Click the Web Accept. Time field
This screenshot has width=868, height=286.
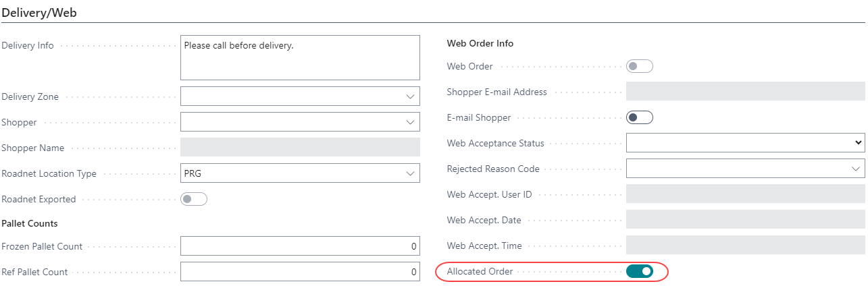tap(745, 246)
